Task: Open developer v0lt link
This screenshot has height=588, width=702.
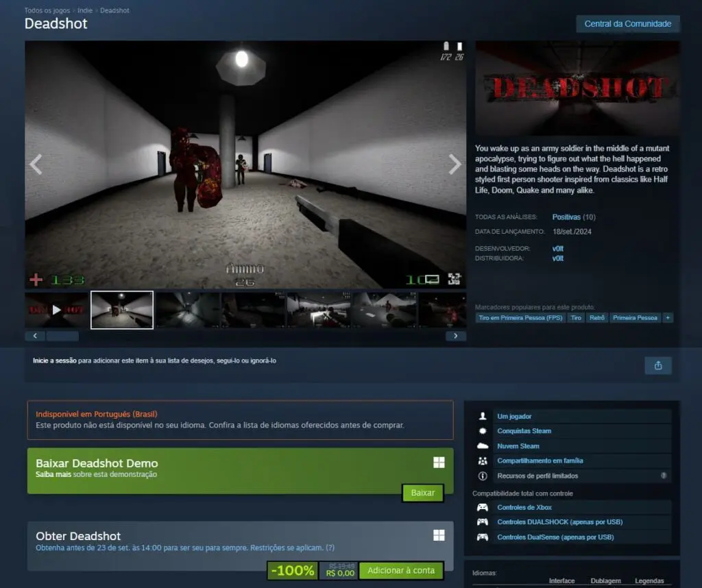Action: 558,248
